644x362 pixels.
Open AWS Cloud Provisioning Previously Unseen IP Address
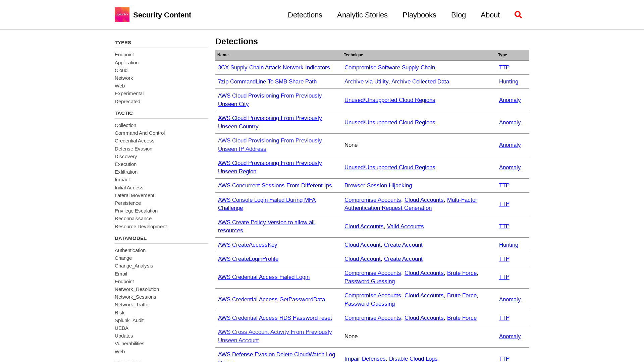[270, 145]
